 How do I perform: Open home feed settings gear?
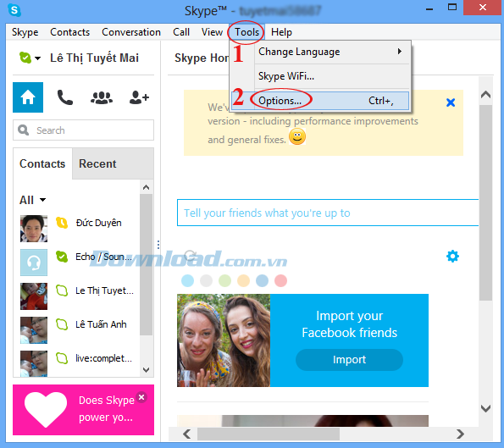(452, 256)
